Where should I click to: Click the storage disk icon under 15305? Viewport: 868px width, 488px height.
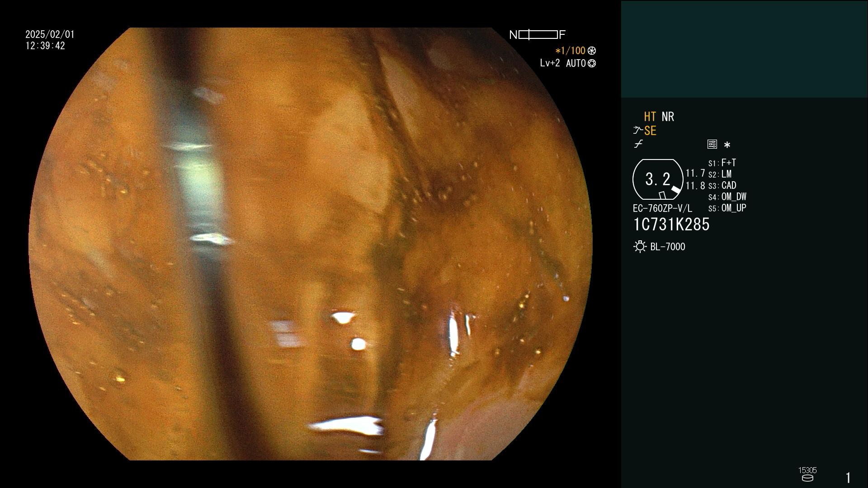807,478
